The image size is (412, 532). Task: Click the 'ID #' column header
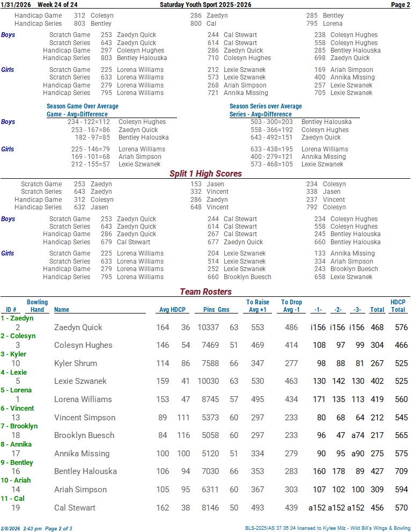click(11, 310)
